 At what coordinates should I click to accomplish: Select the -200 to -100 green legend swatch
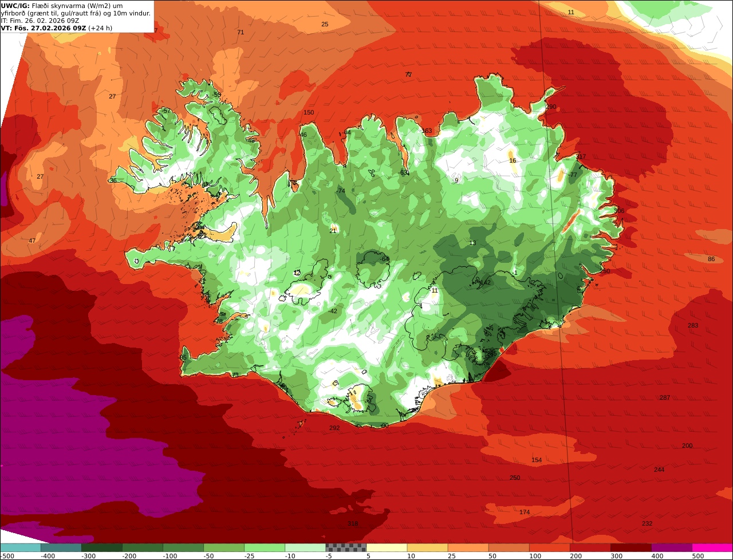point(143,547)
